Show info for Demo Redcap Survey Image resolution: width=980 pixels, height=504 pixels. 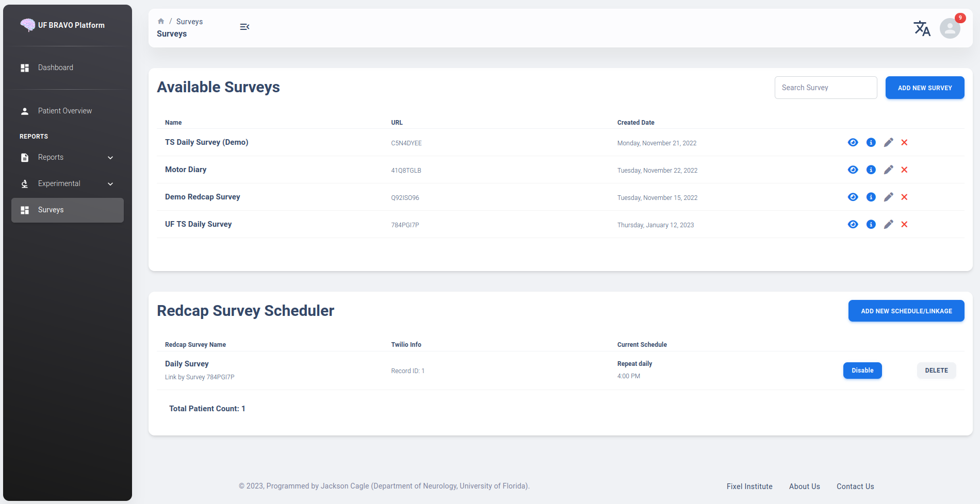point(871,197)
